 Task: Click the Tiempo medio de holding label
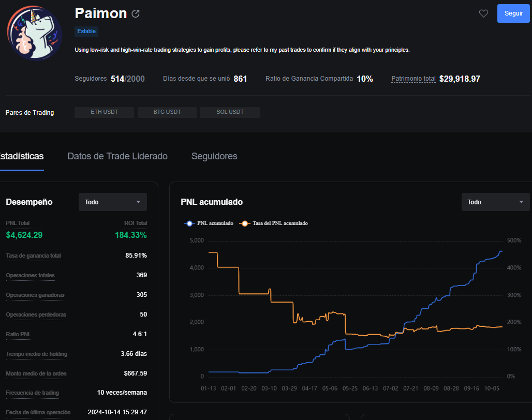click(37, 354)
